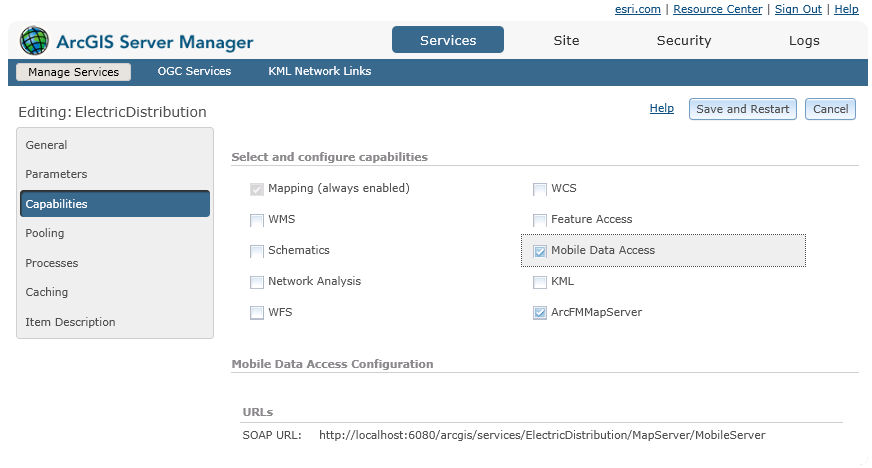Screen dimensions: 872x468
Task: Toggle the KML capability checkbox
Action: (540, 282)
